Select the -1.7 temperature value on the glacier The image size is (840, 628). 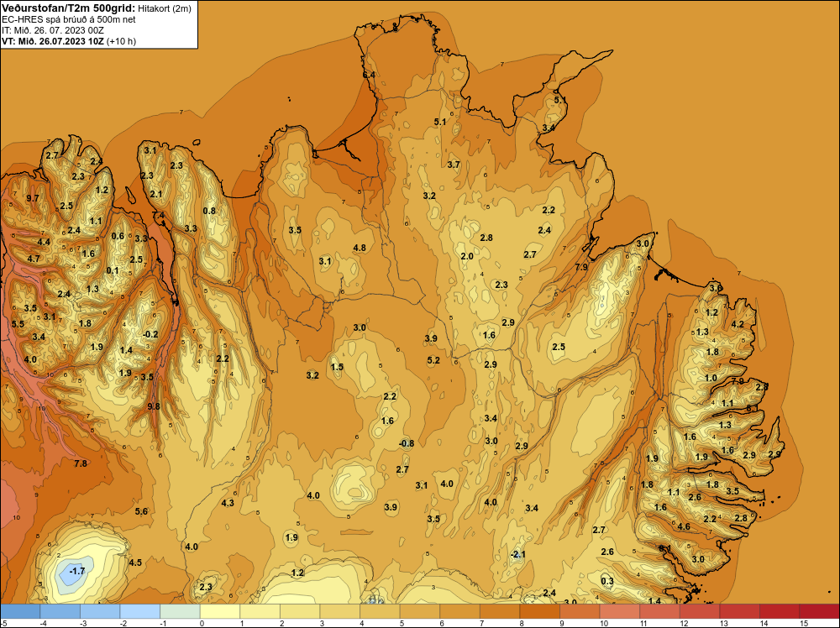click(x=77, y=571)
